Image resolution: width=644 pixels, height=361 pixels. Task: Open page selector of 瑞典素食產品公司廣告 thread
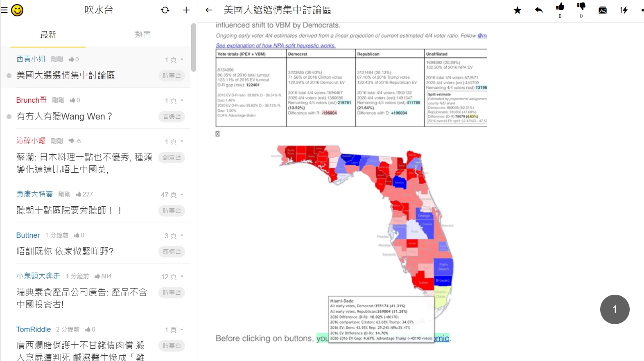tap(172, 277)
